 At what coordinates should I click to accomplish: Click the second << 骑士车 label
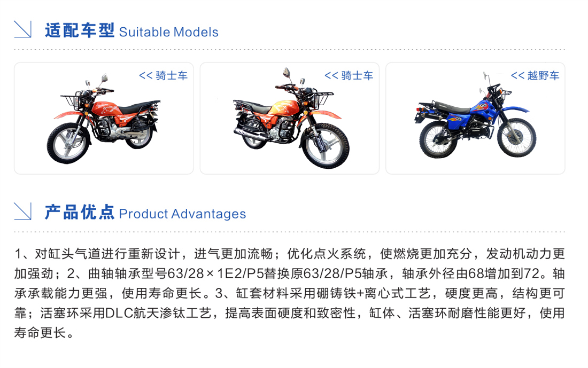tap(349, 76)
